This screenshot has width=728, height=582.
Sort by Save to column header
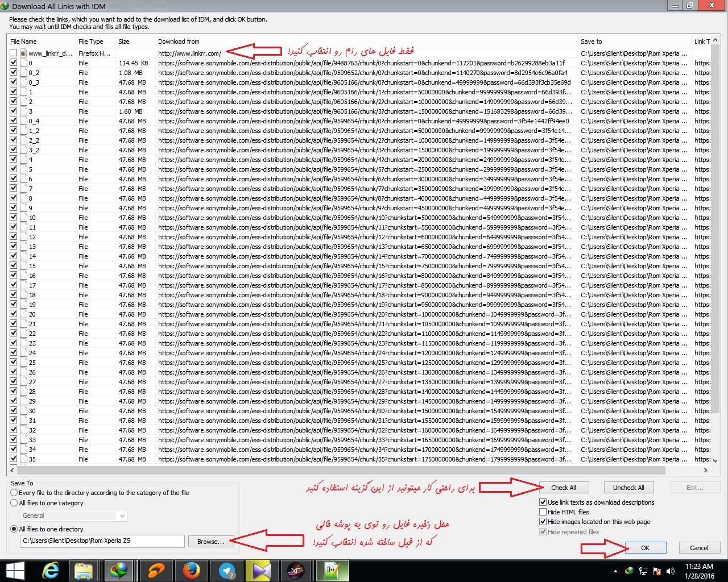tap(634, 41)
